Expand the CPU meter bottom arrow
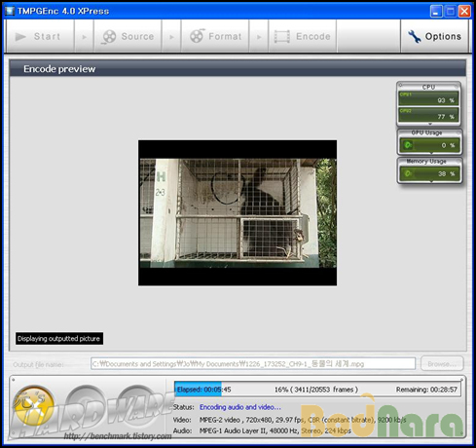 coord(430,124)
